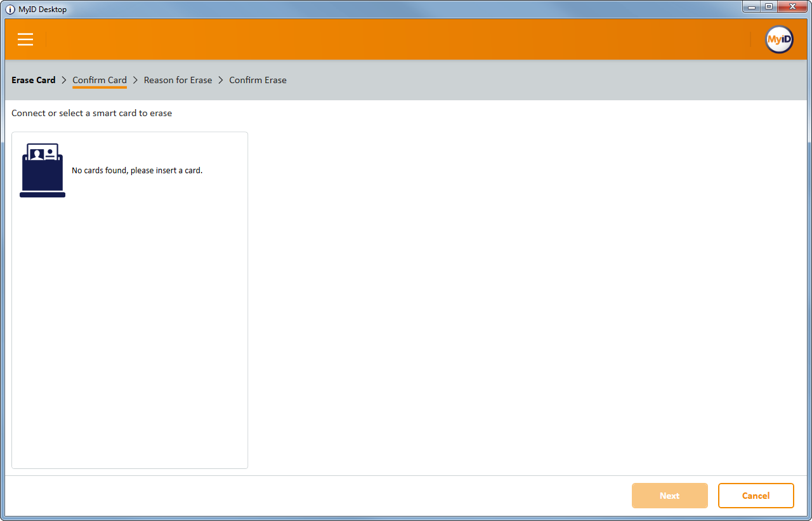This screenshot has height=521, width=812.
Task: Switch to the Confirm Erase step
Action: (258, 80)
